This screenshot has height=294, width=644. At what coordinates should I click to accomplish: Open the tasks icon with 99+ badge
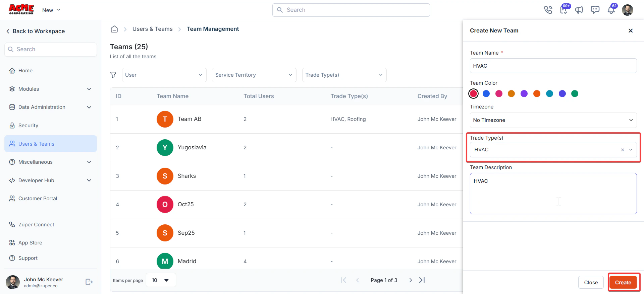tap(564, 9)
